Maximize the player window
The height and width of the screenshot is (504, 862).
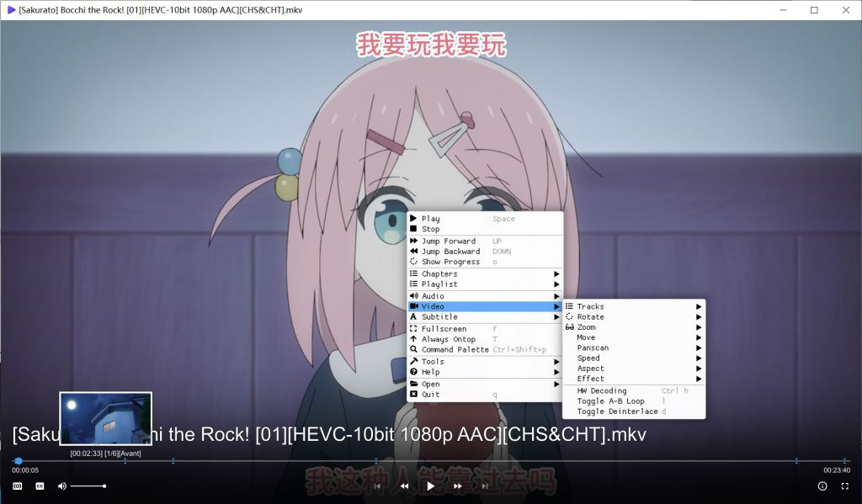pos(814,10)
